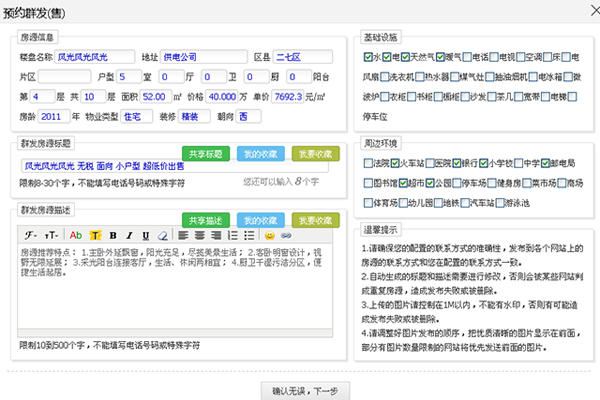This screenshot has height=400, width=600.
Task: Edit the 单价 field 7692.3
Action: 288,96
